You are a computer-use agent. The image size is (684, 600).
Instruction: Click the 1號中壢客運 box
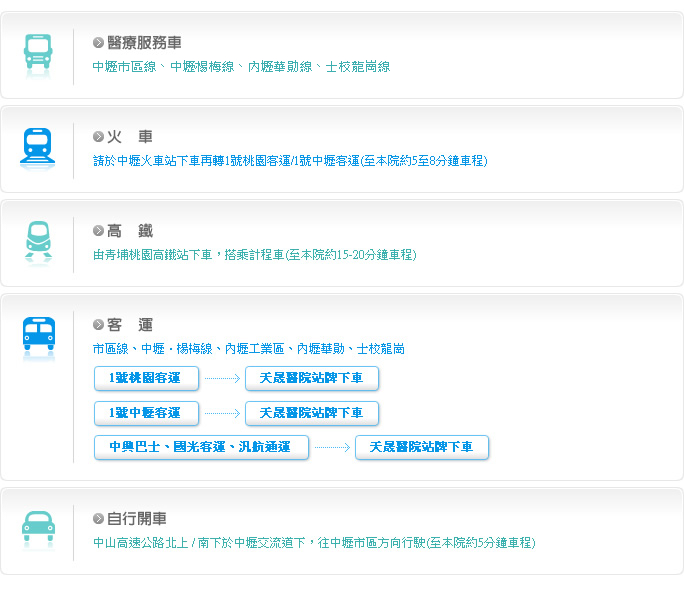pos(147,413)
